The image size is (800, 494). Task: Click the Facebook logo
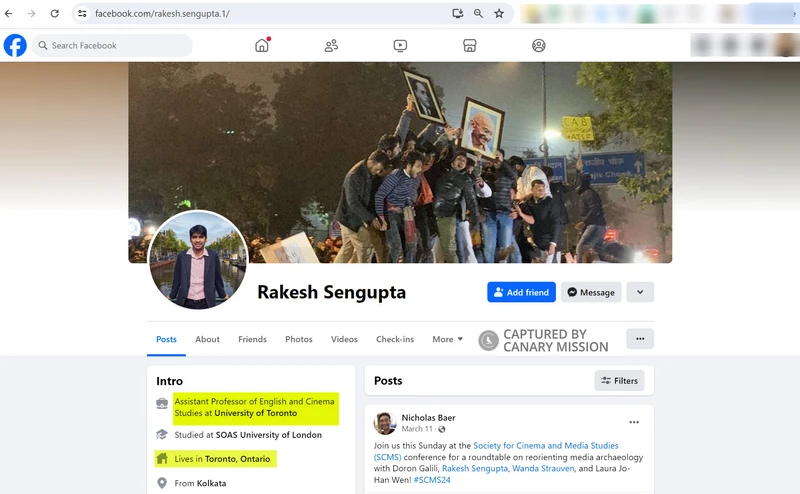(15, 45)
